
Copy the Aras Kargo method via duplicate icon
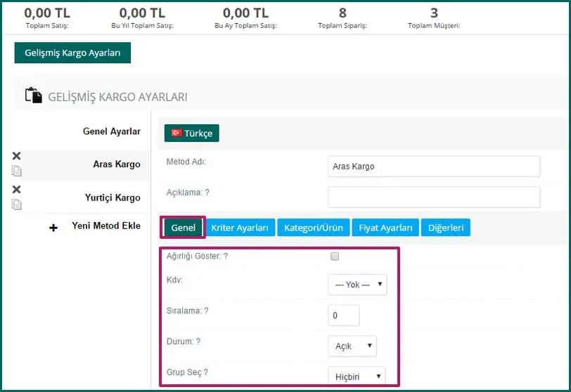coord(17,171)
